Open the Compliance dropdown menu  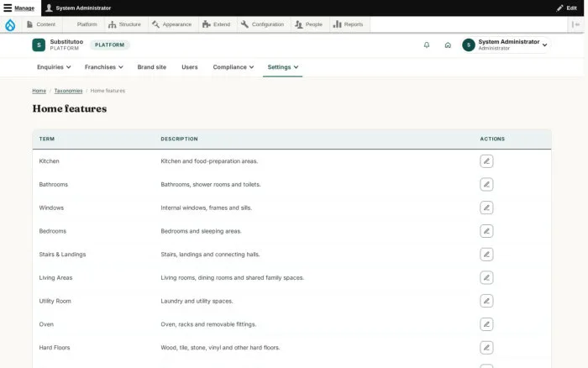click(x=234, y=67)
